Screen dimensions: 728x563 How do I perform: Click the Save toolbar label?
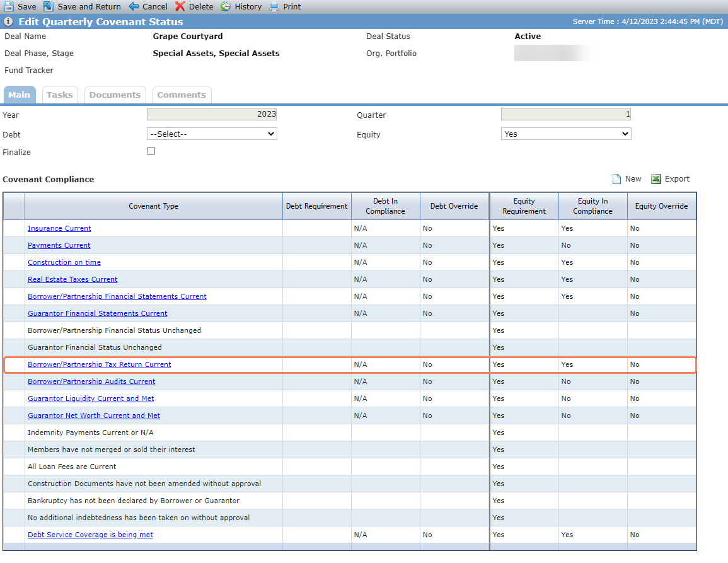(27, 6)
